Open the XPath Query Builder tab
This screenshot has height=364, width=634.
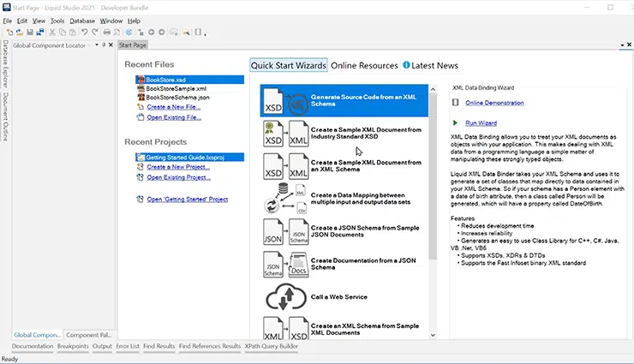tap(272, 346)
